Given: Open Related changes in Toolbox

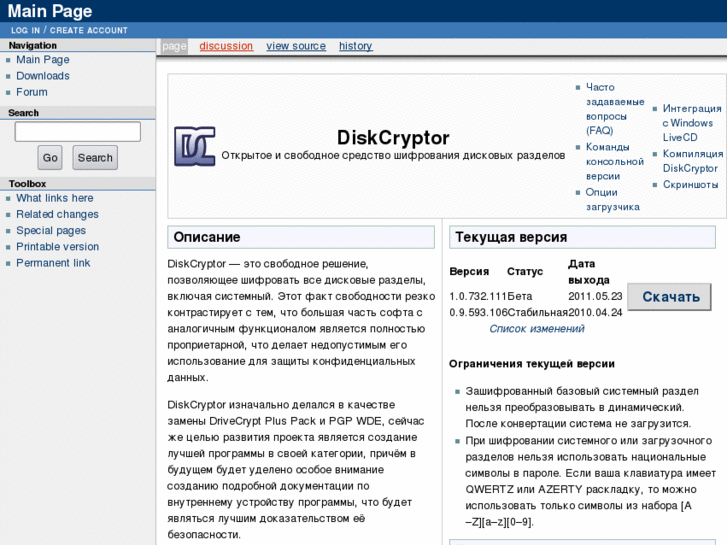Looking at the screenshot, I should (57, 214).
